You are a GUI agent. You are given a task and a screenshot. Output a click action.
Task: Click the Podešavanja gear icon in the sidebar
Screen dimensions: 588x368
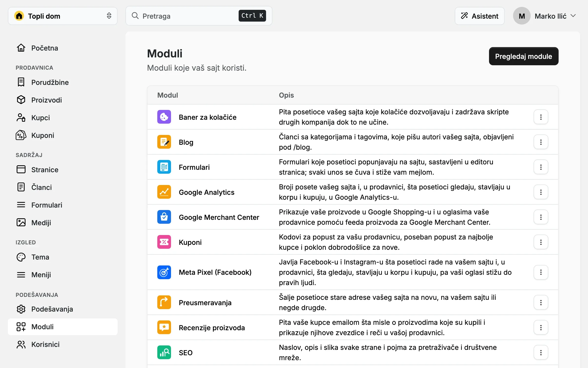tap(21, 309)
